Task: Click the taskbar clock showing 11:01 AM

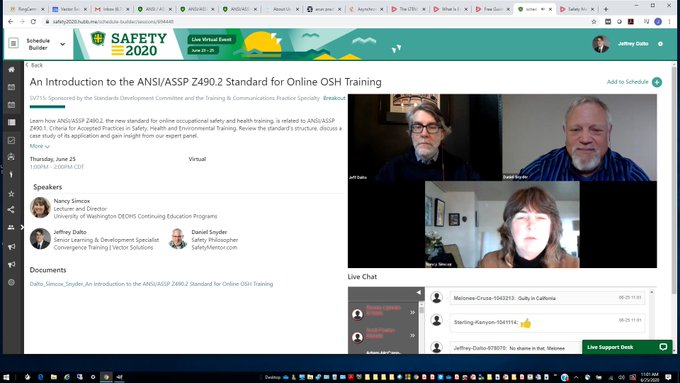Action: click(649, 377)
